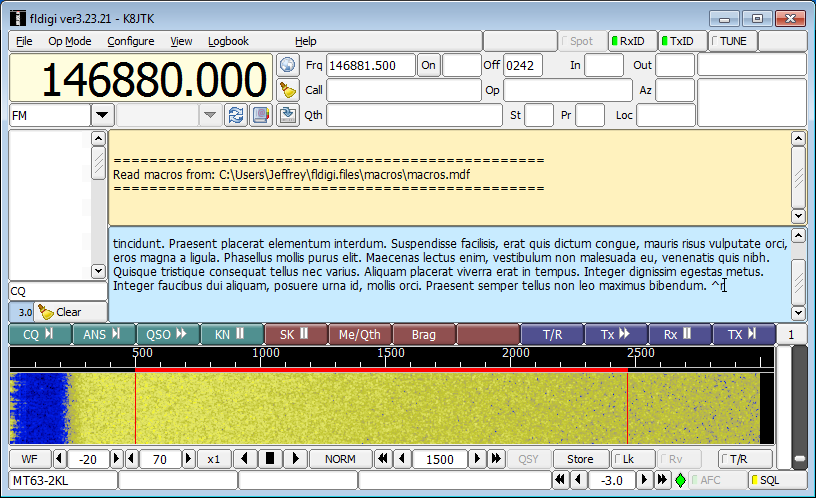Open the empty bandwidth dropdown arrow

point(210,115)
